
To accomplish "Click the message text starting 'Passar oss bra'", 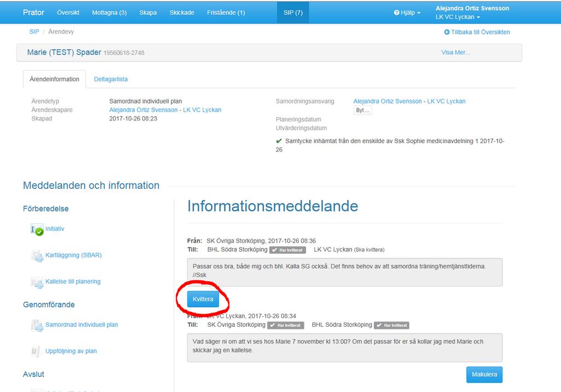I will pos(339,271).
